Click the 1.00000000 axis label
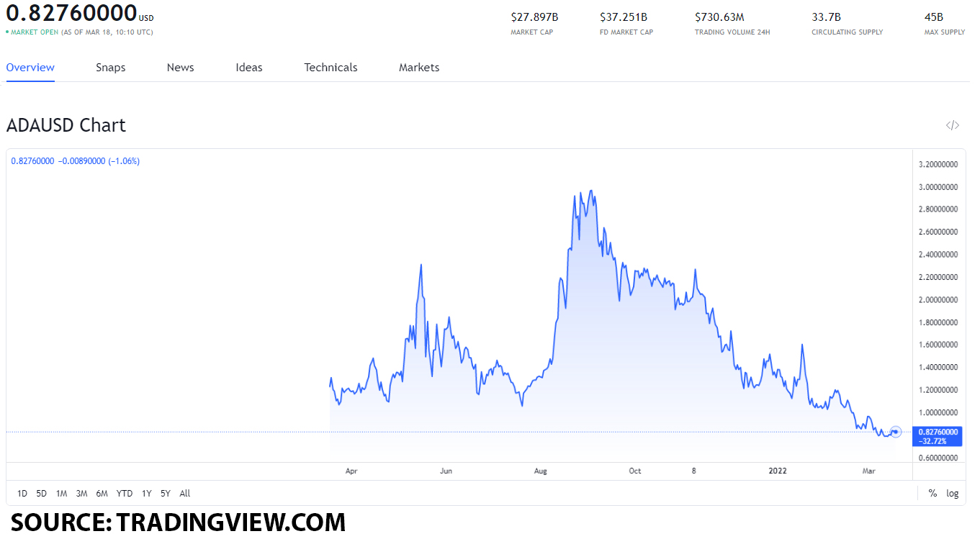The height and width of the screenshot is (539, 980). [938, 412]
